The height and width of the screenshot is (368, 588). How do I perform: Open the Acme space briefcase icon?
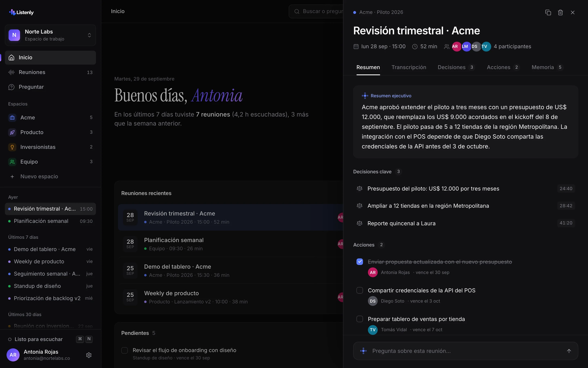click(12, 118)
